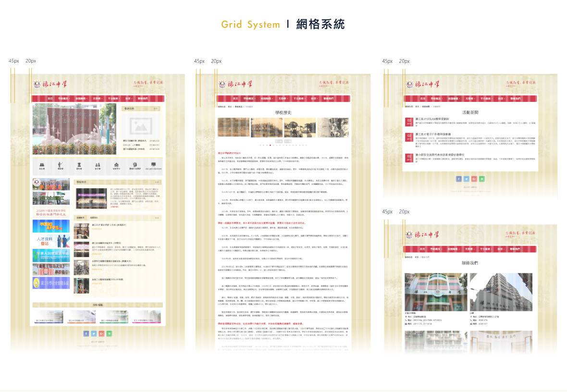
Task: Select 首頁 in the 活動新聞 page nav bar
Action: [x=423, y=98]
